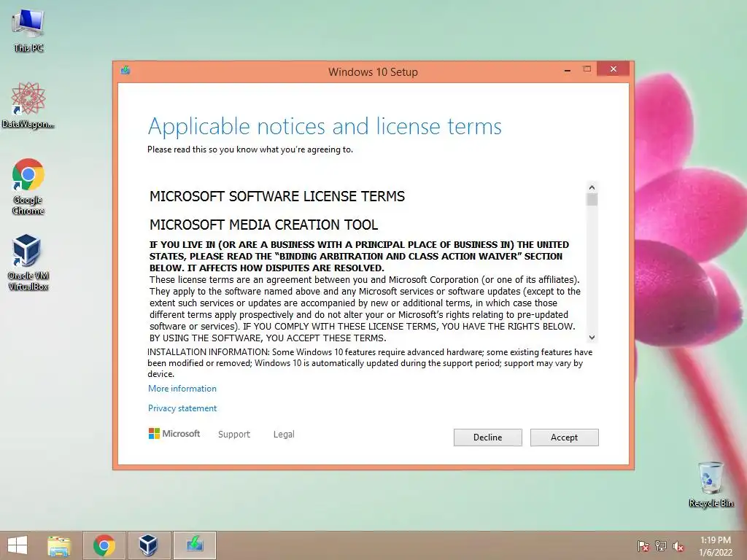Click the setup window title bar icon

click(125, 71)
